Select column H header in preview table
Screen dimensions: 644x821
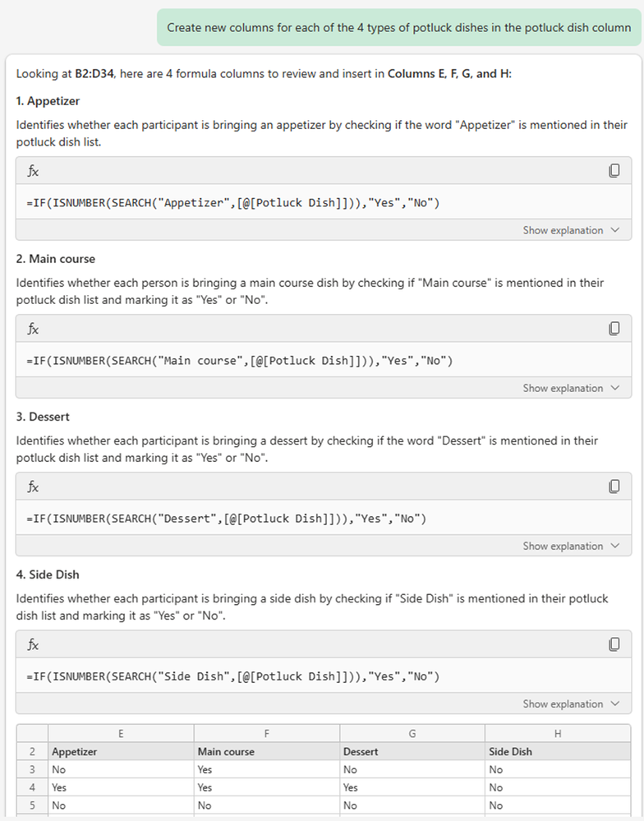(x=558, y=734)
